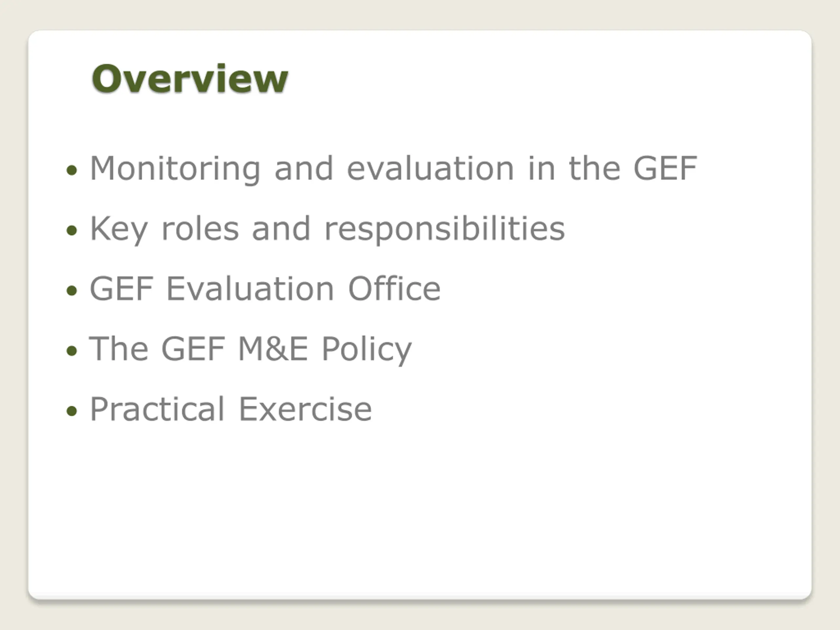840x630 pixels.
Task: Click the word "Monitoring" in the first bullet
Action: tap(175, 168)
